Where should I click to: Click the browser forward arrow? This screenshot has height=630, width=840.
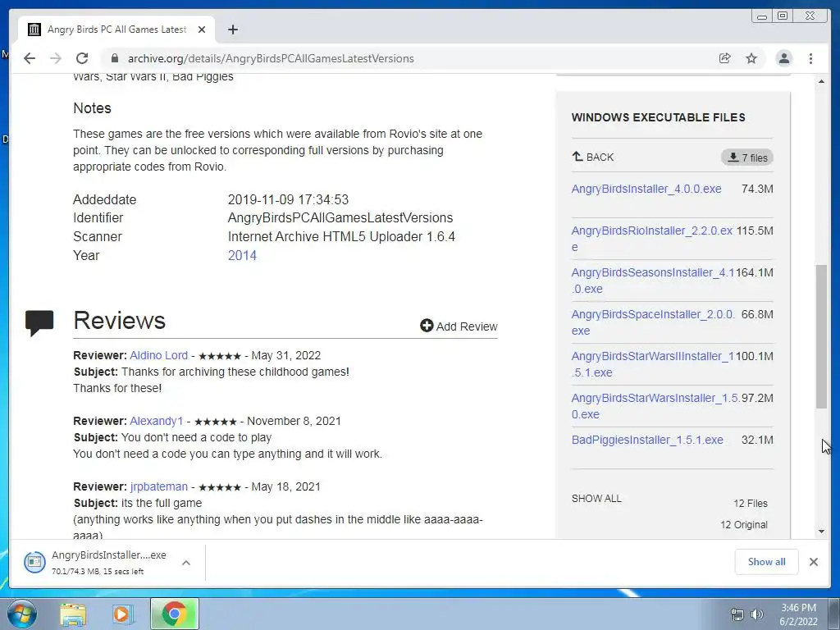(56, 58)
